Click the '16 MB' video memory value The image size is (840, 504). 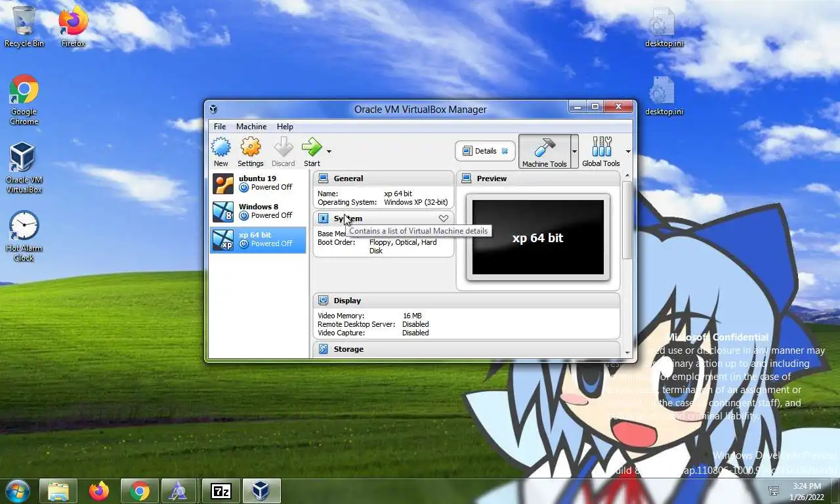click(x=412, y=316)
